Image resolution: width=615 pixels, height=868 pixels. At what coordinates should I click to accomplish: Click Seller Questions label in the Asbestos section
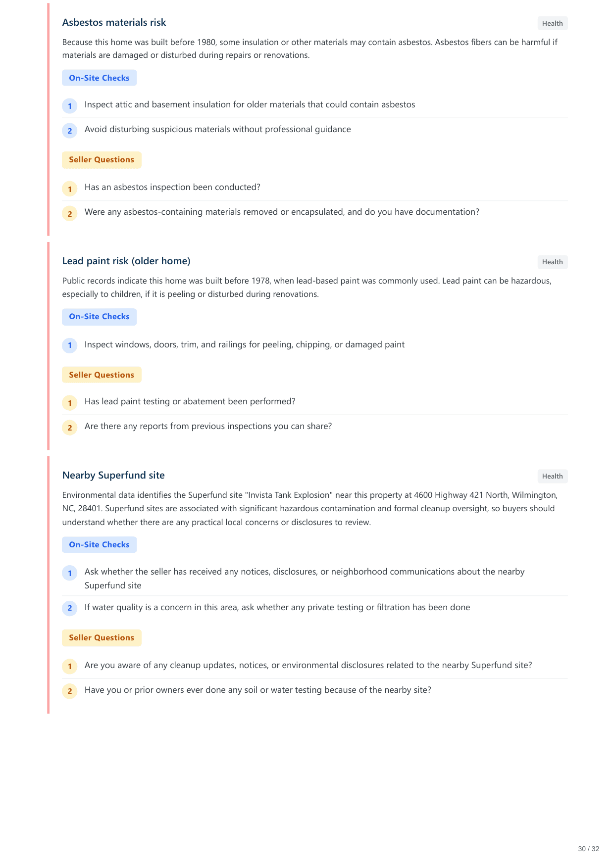102,160
